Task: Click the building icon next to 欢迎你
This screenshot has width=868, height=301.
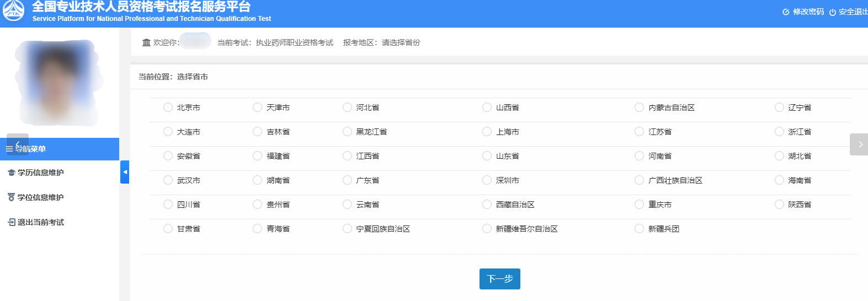Action: pos(146,42)
